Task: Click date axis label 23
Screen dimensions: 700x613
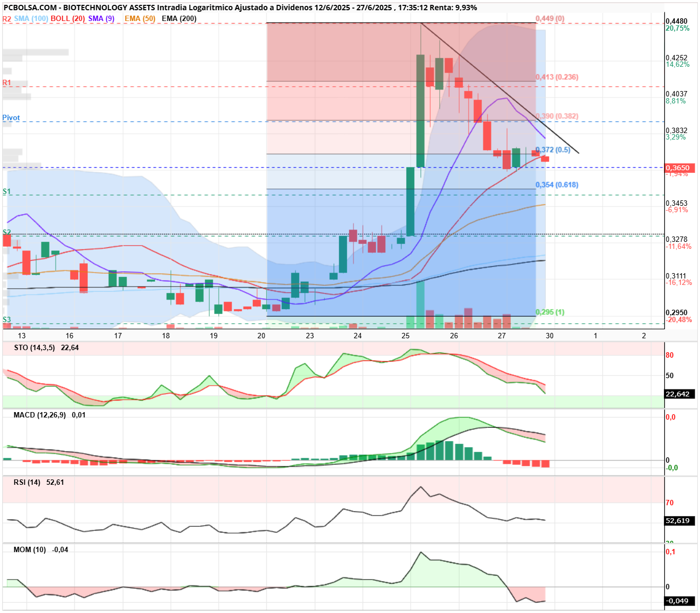Action: point(310,336)
